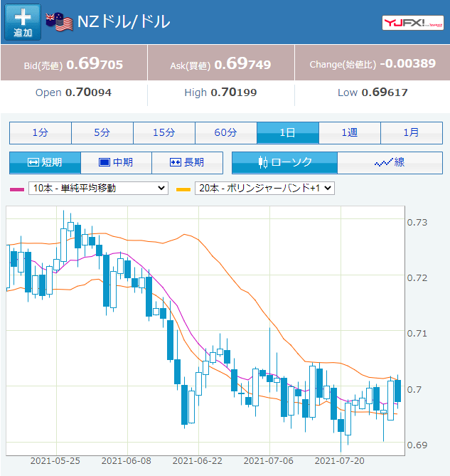The image size is (450, 476).
Task: Click the 2021-05-25 date axis label
Action: pyautogui.click(x=55, y=461)
